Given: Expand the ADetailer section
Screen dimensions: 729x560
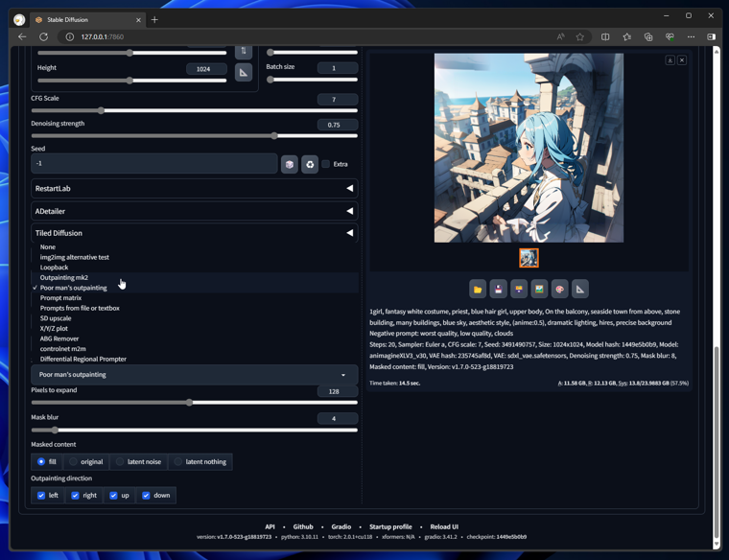Looking at the screenshot, I should tap(195, 211).
